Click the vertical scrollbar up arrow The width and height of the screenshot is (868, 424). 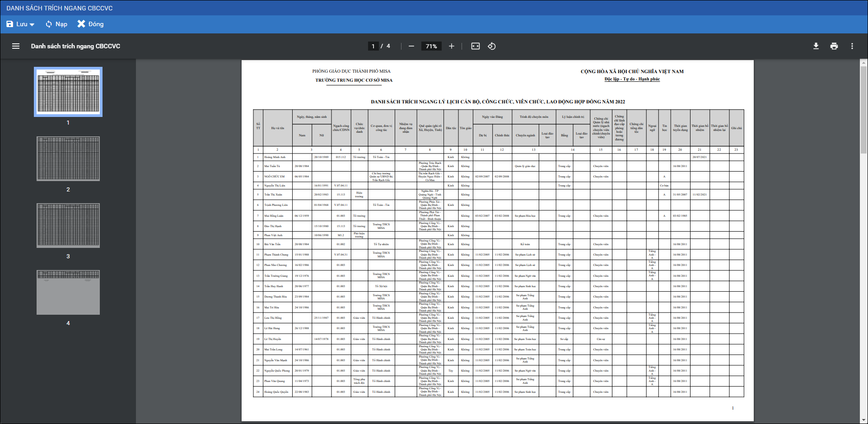(863, 63)
